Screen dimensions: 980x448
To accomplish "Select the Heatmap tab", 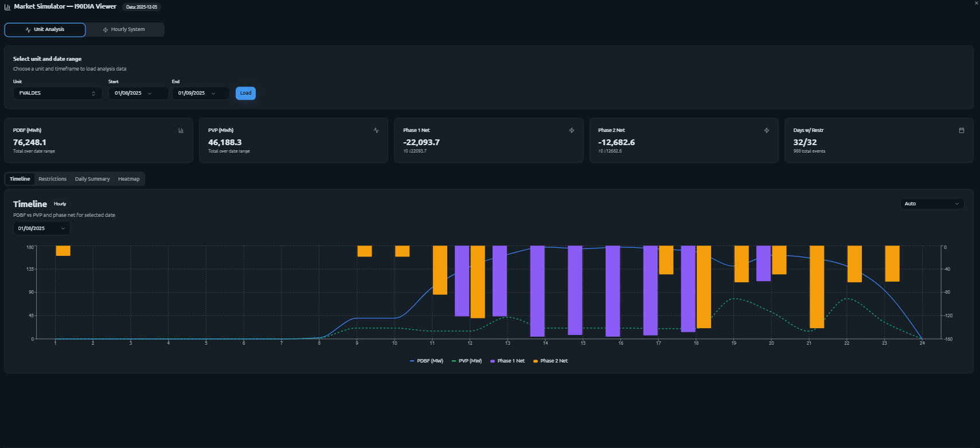I will pyautogui.click(x=128, y=179).
